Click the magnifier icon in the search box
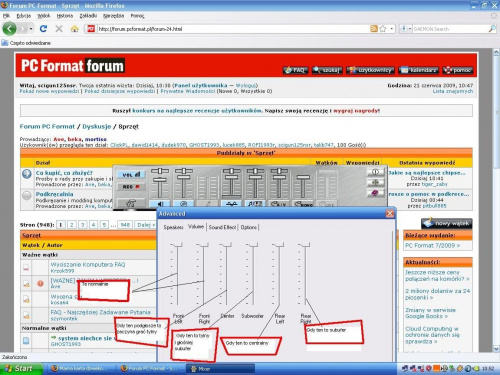 click(492, 29)
